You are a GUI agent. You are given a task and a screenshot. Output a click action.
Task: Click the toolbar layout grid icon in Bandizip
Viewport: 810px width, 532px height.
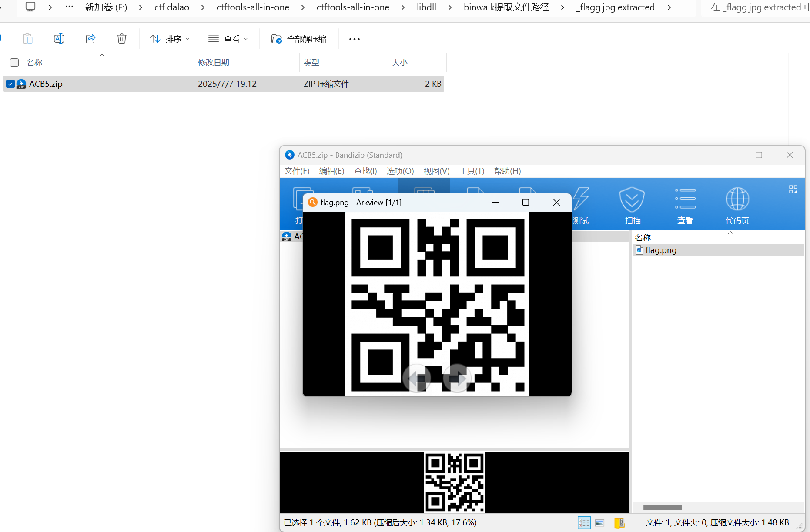pos(793,190)
